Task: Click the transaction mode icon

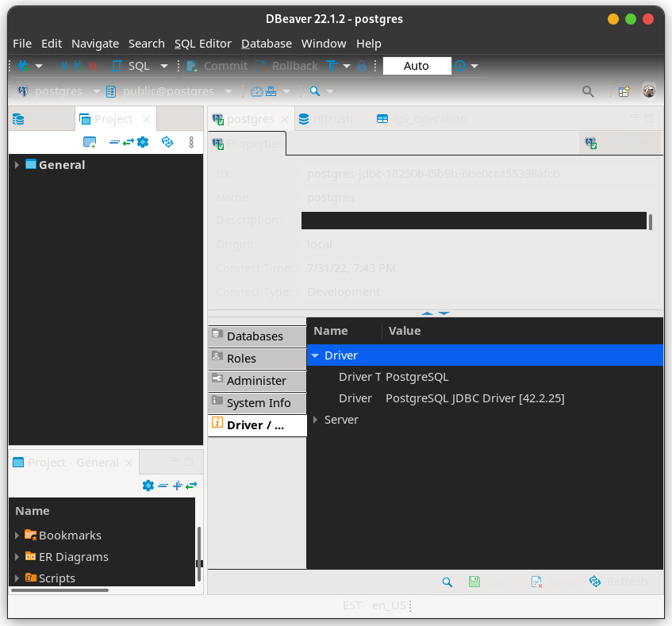Action: 332,66
